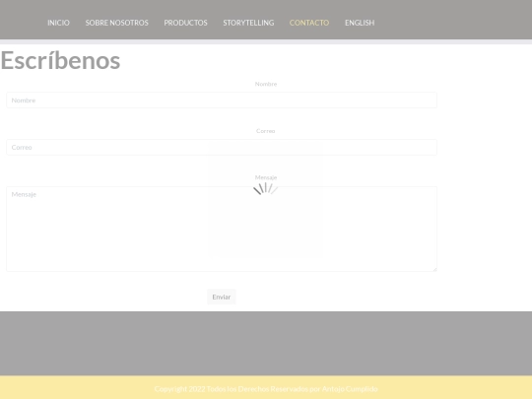532x399 pixels.
Task: Click the copyright 2022 footer text
Action: click(266, 389)
